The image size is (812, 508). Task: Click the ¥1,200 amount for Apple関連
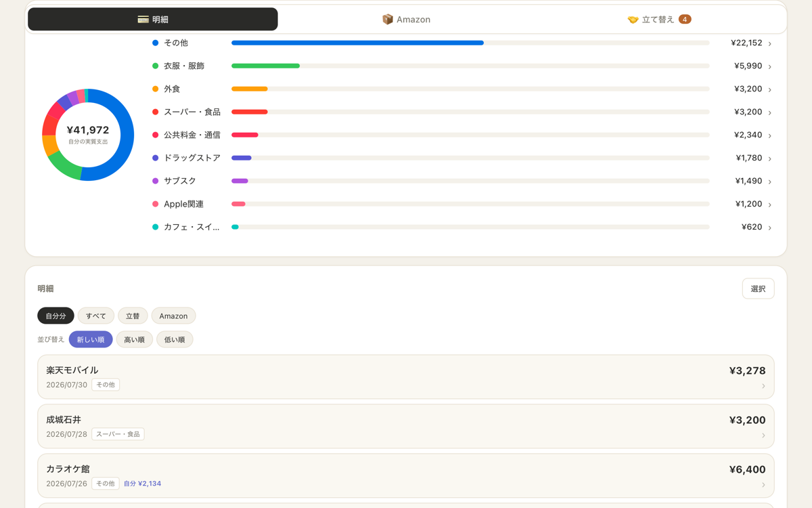point(748,204)
